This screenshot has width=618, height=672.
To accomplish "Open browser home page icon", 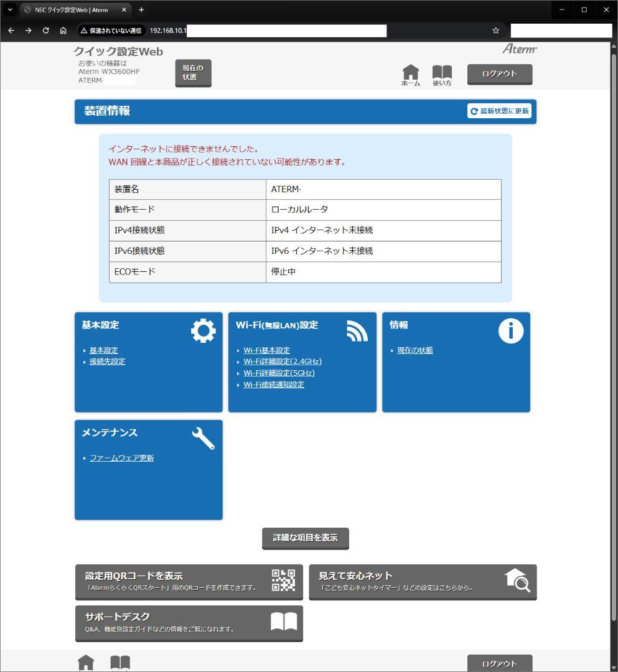I will point(63,30).
